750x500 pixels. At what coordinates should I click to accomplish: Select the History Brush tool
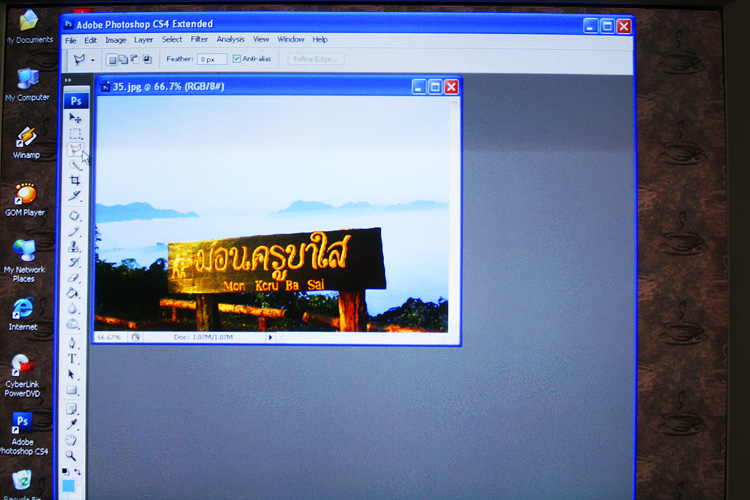pos(74,262)
